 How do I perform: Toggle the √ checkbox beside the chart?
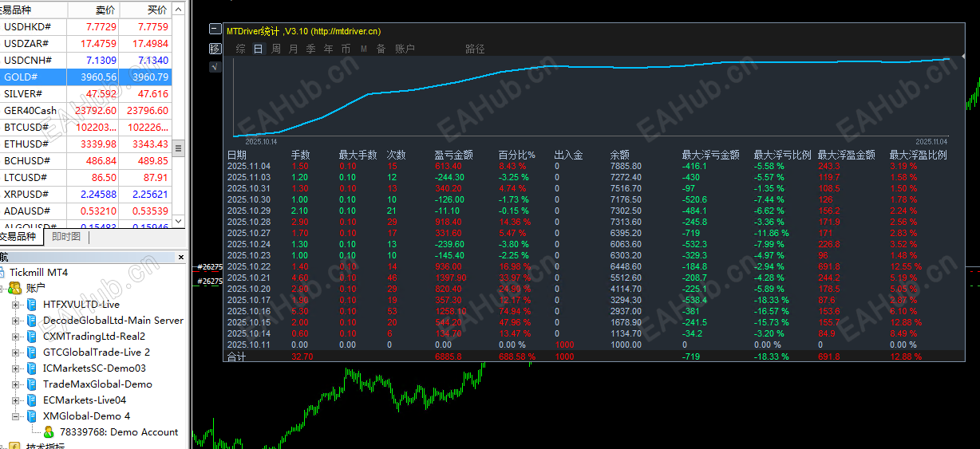pos(215,67)
